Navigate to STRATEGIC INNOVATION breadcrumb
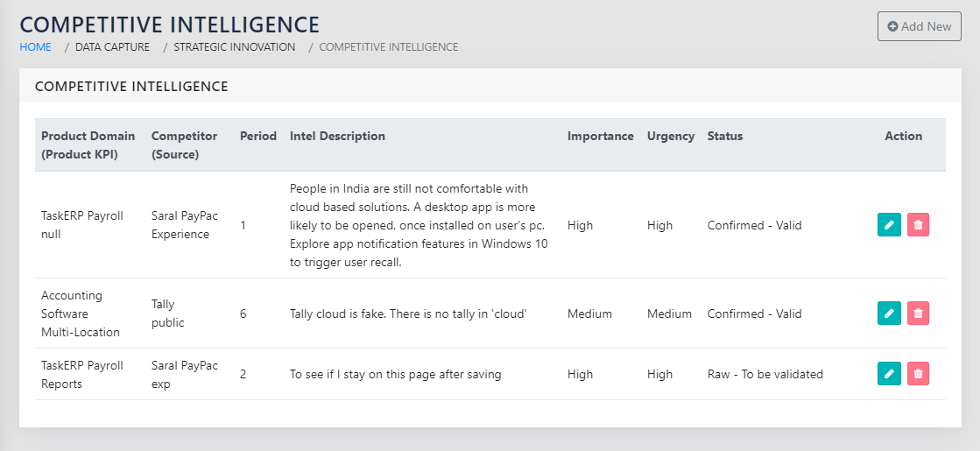The image size is (980, 451). click(x=234, y=47)
